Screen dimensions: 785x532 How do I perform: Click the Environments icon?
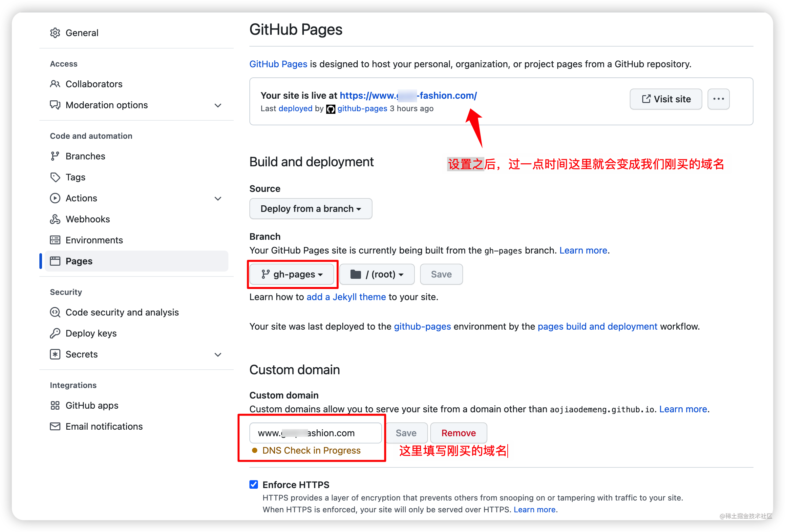click(x=55, y=240)
